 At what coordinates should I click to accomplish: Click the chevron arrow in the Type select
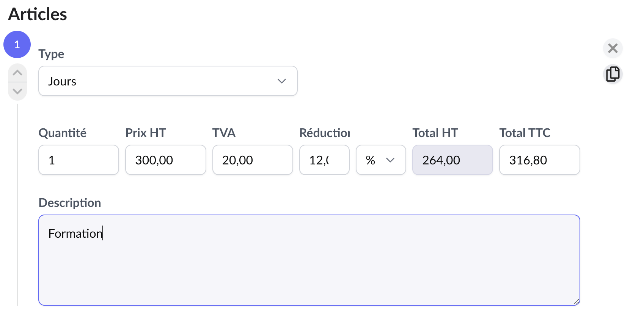pyautogui.click(x=281, y=81)
